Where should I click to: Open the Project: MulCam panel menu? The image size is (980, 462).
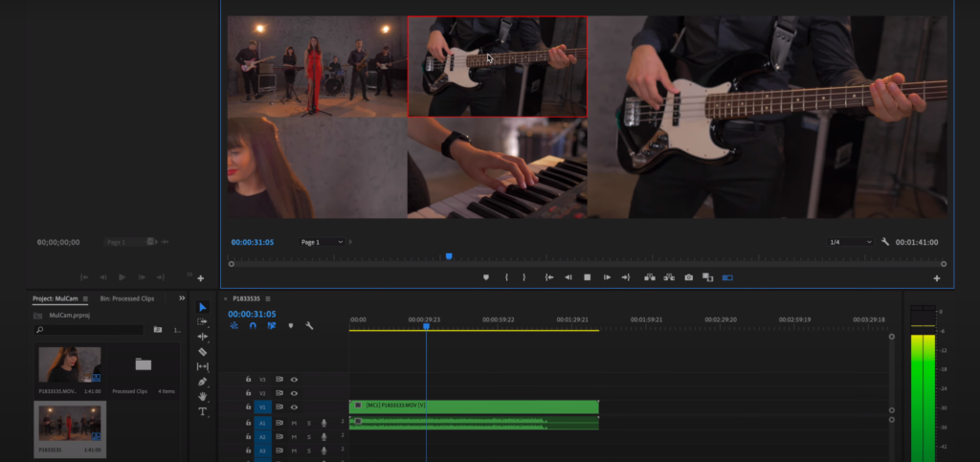tap(85, 298)
